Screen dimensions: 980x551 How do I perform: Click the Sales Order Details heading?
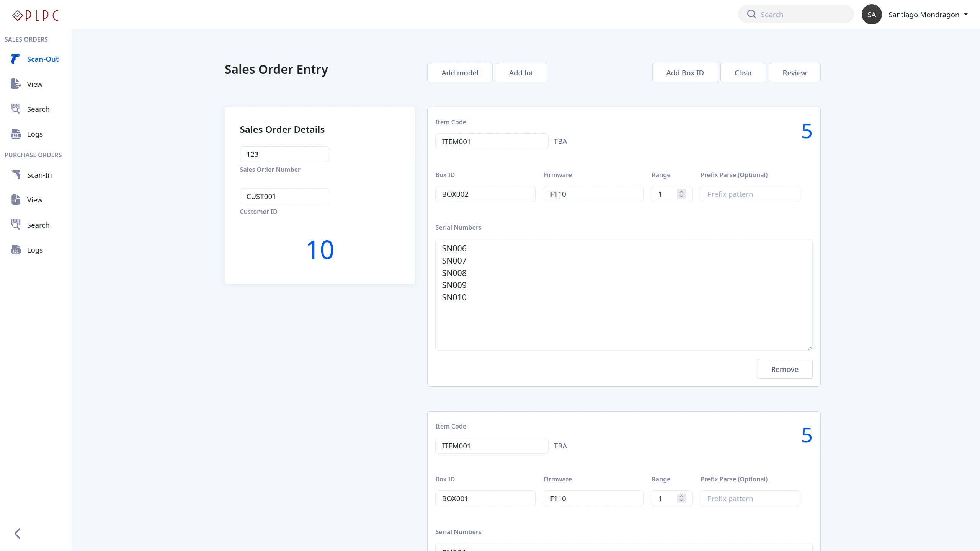pyautogui.click(x=282, y=129)
